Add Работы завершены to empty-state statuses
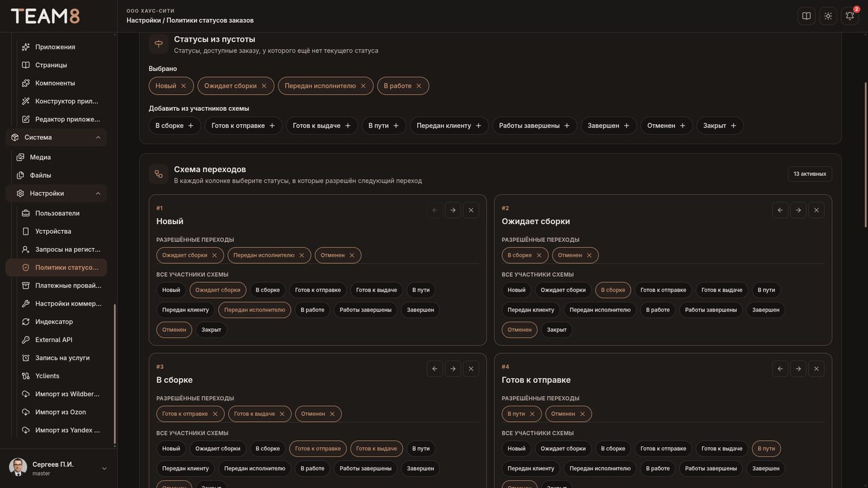The image size is (868, 488). (x=535, y=126)
